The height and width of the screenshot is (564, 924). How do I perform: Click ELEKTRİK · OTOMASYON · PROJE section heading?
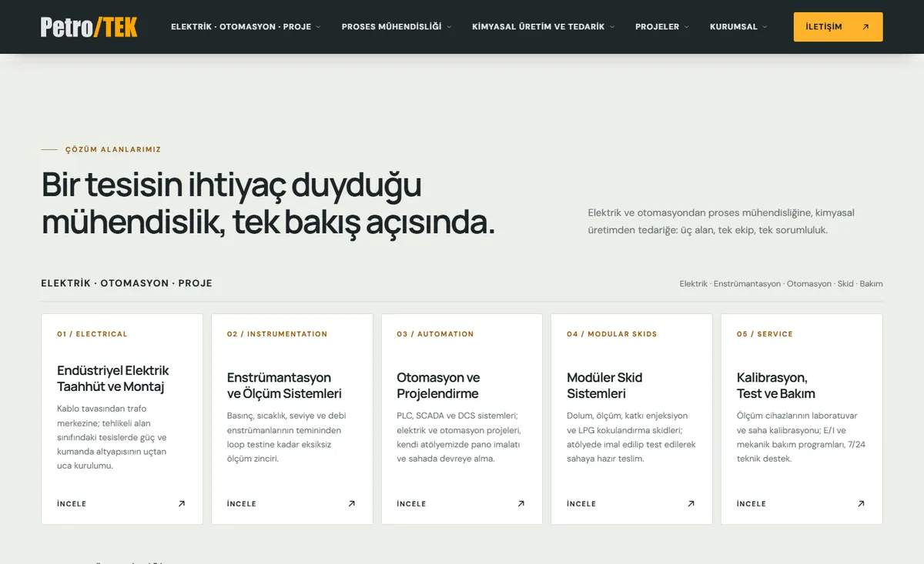click(x=126, y=283)
